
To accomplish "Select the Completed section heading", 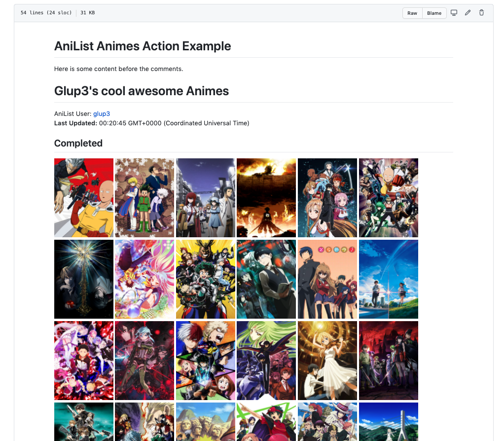I will click(78, 144).
